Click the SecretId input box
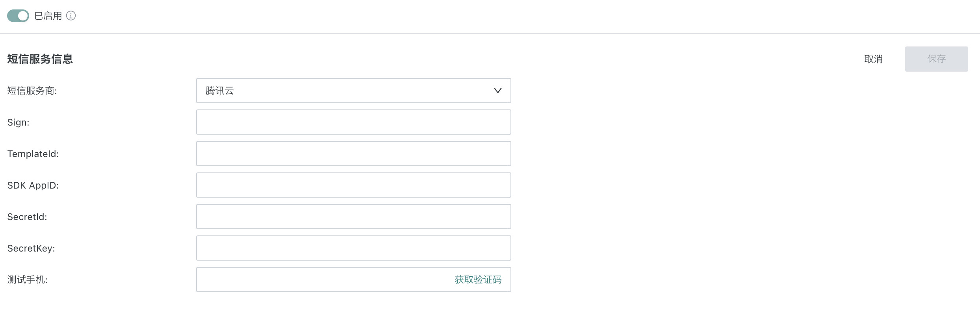 click(x=353, y=217)
